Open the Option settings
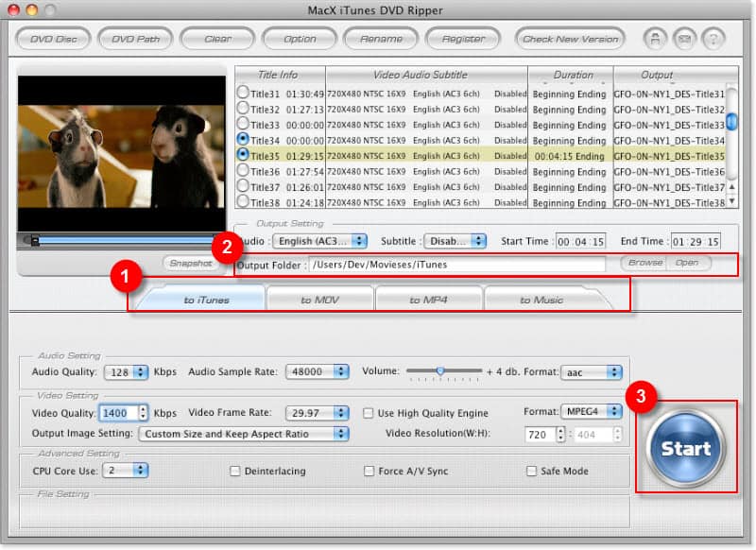The height and width of the screenshot is (550, 756). (300, 39)
